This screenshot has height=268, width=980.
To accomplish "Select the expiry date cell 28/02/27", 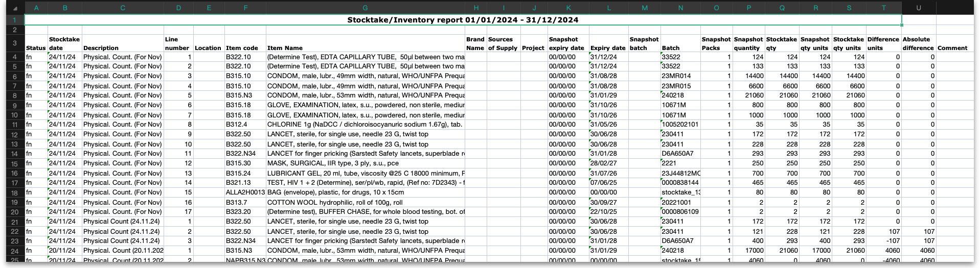I will (x=608, y=163).
